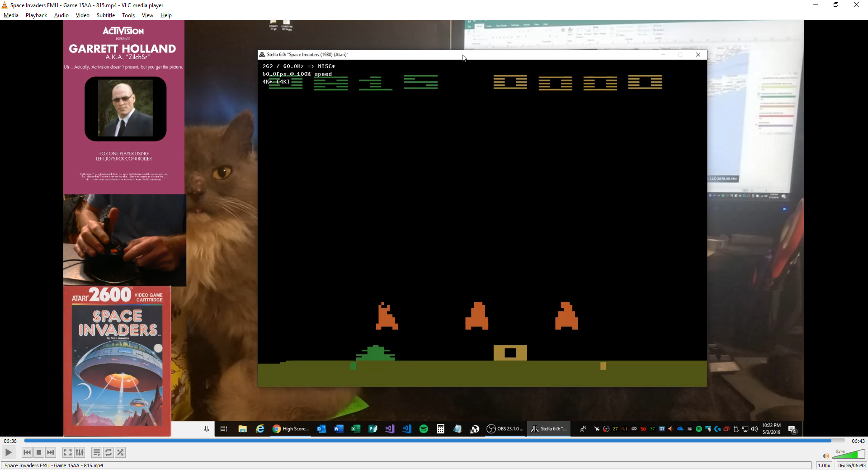The height and width of the screenshot is (470, 868).
Task: Open the Playback menu
Action: [36, 15]
